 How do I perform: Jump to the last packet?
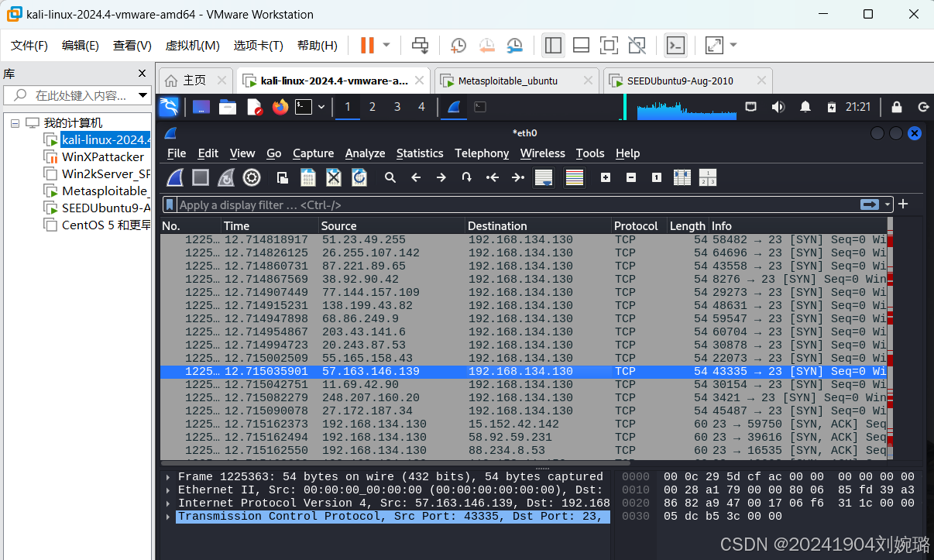pos(518,178)
